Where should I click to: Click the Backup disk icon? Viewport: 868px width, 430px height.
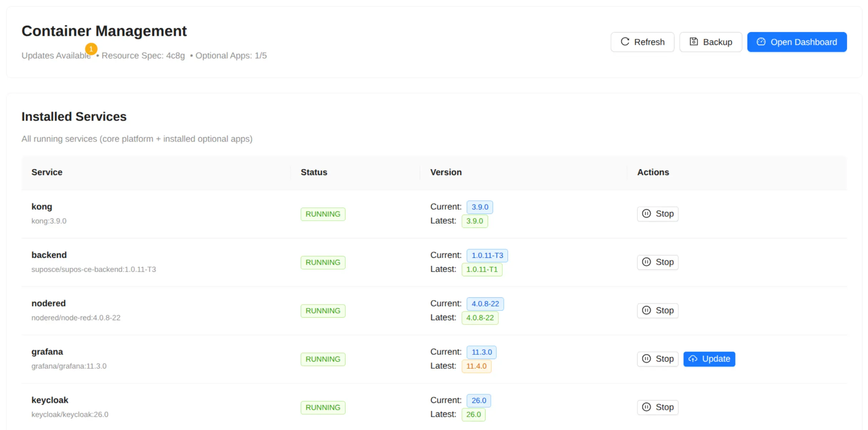pyautogui.click(x=693, y=42)
